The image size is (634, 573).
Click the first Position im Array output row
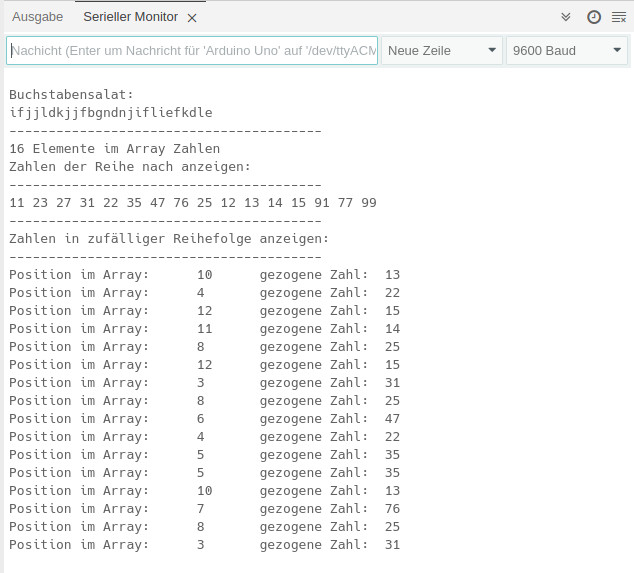pyautogui.click(x=204, y=275)
